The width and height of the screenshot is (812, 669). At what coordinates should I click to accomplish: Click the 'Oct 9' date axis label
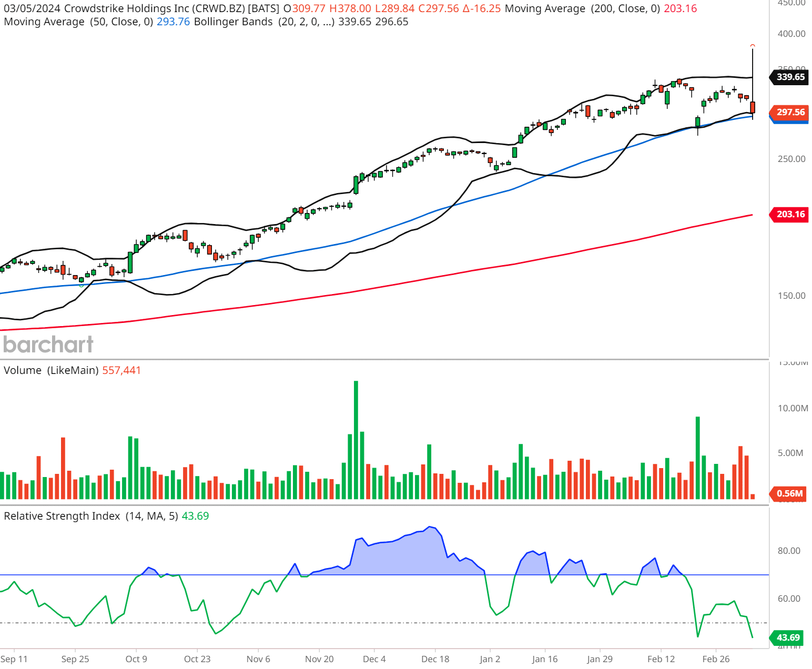(136, 659)
